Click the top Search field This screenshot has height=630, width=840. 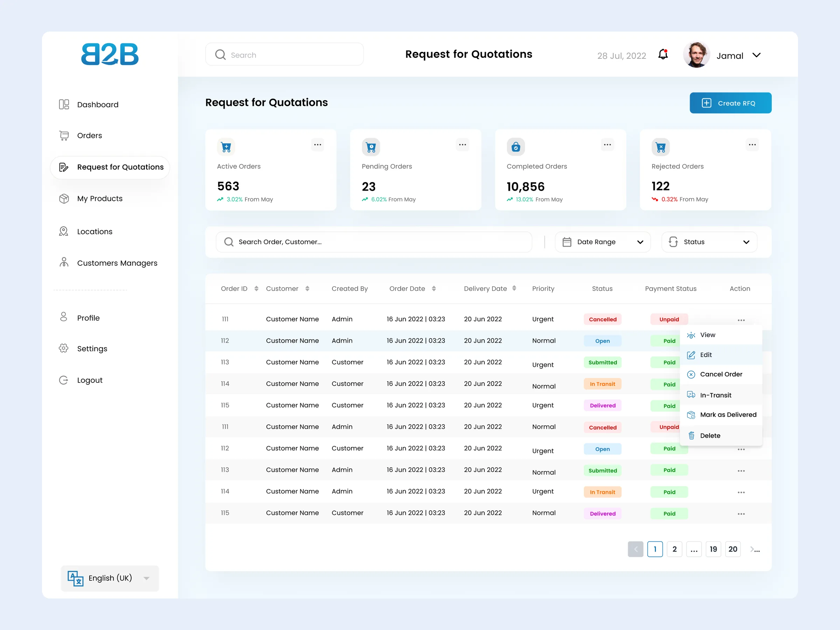pyautogui.click(x=284, y=54)
